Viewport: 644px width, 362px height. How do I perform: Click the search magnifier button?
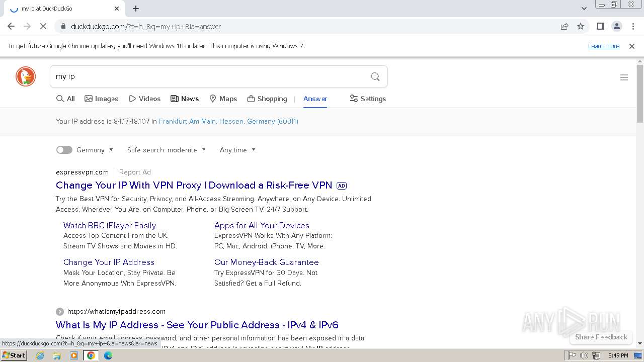coord(375,76)
